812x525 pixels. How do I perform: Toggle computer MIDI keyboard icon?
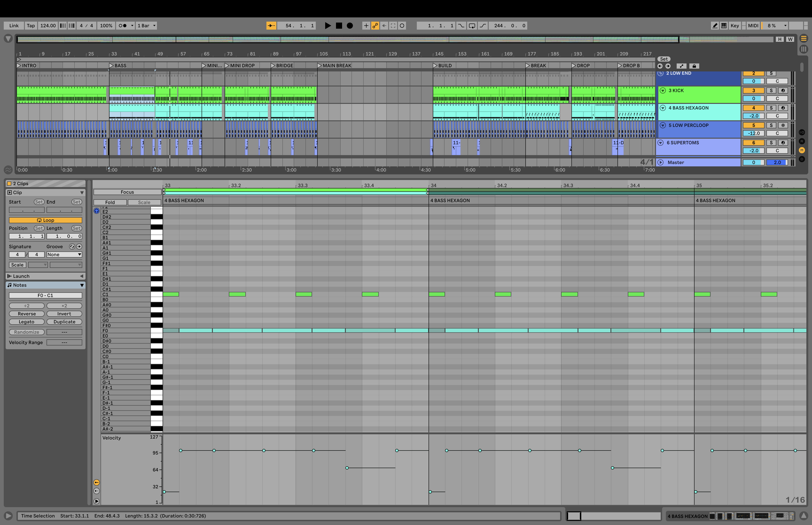click(x=724, y=26)
